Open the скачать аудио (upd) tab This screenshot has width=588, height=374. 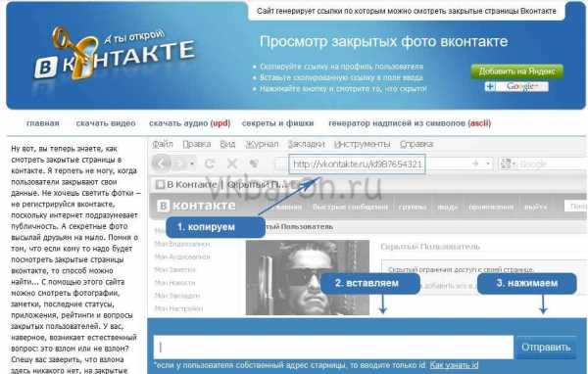[190, 123]
